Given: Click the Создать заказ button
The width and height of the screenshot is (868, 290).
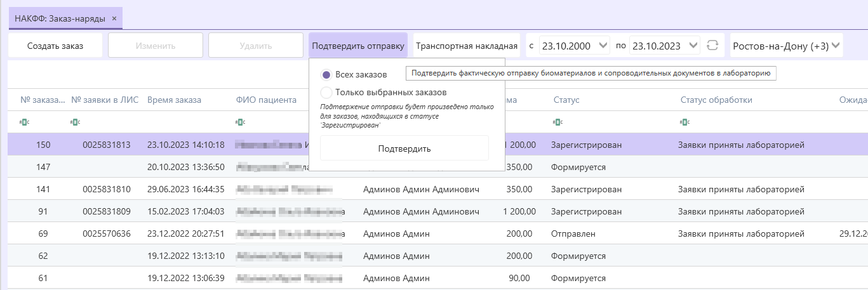Looking at the screenshot, I should (x=55, y=46).
